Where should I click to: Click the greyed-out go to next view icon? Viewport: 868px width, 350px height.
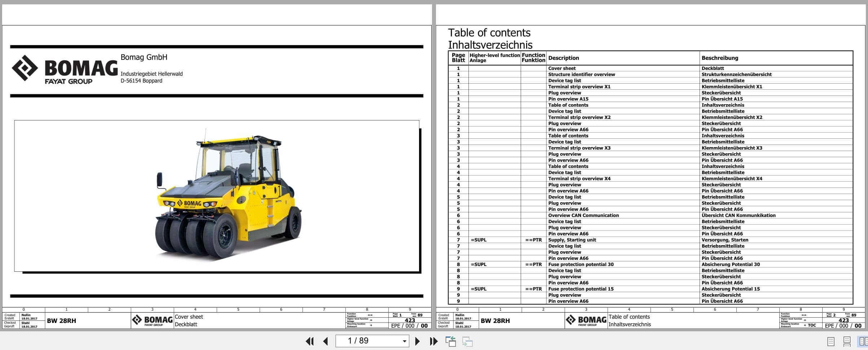467,341
